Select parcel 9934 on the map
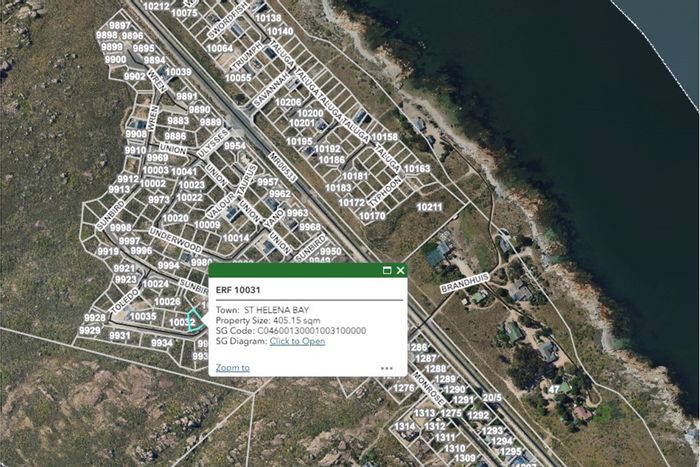 (162, 343)
